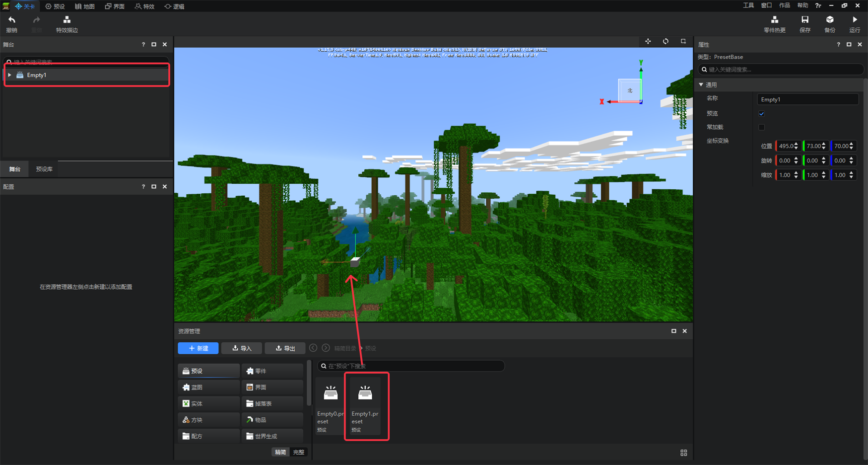Viewport: 868px width, 465px height.
Task: Open the 特效 top tab
Action: 144,6
